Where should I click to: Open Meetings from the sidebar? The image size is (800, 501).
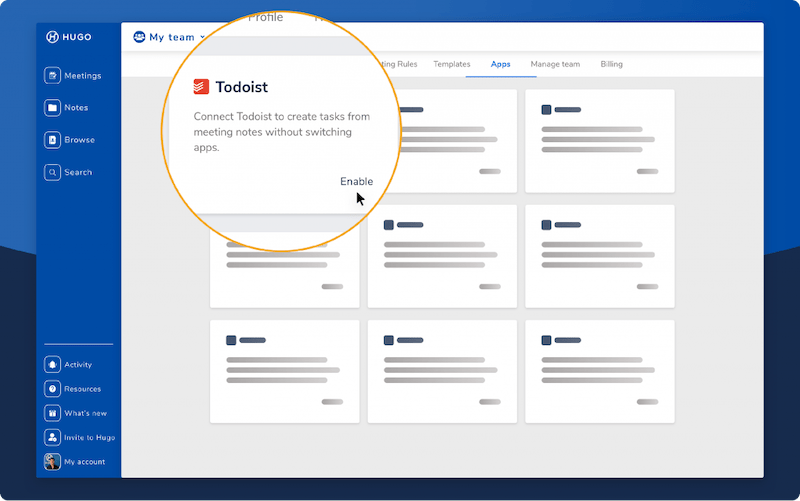[x=73, y=76]
